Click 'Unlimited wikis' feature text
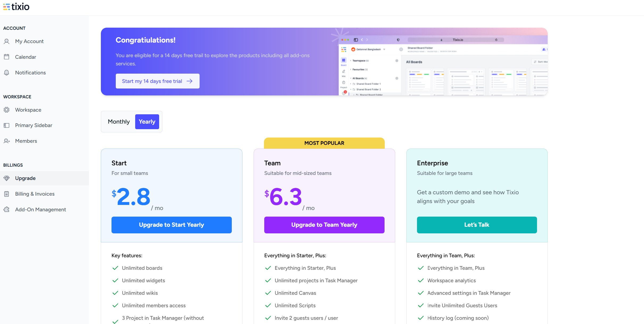644x324 pixels. point(140,293)
